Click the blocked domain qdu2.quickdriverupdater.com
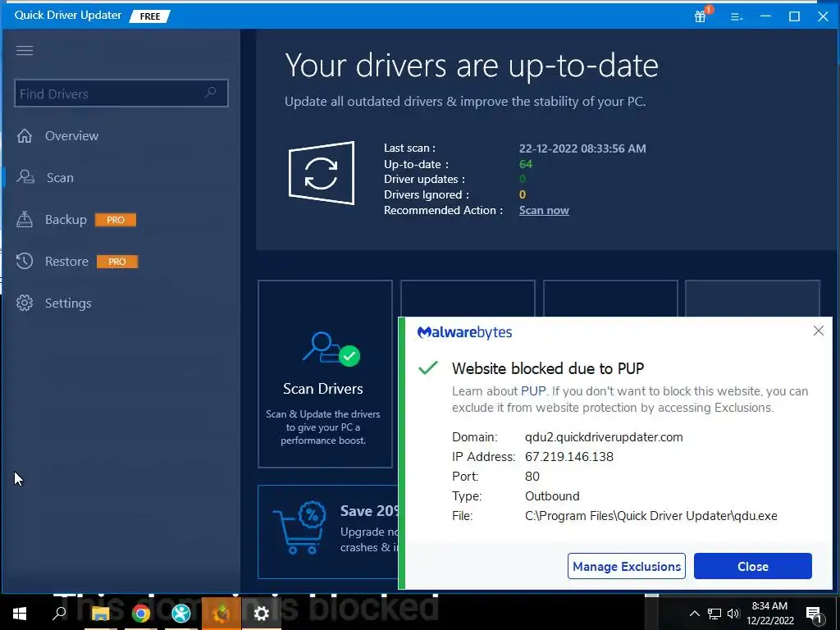 pyautogui.click(x=604, y=437)
